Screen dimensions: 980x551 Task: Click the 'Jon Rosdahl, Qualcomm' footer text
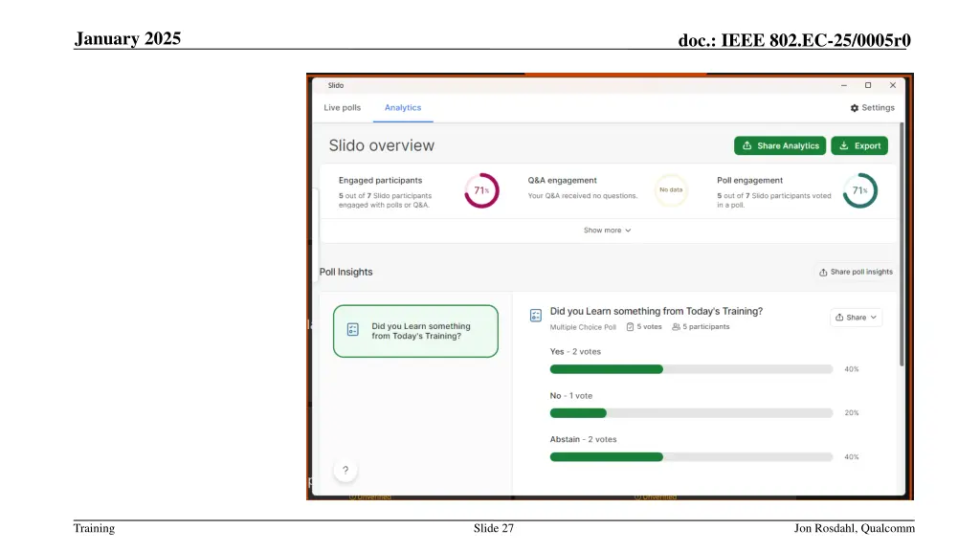point(855,528)
